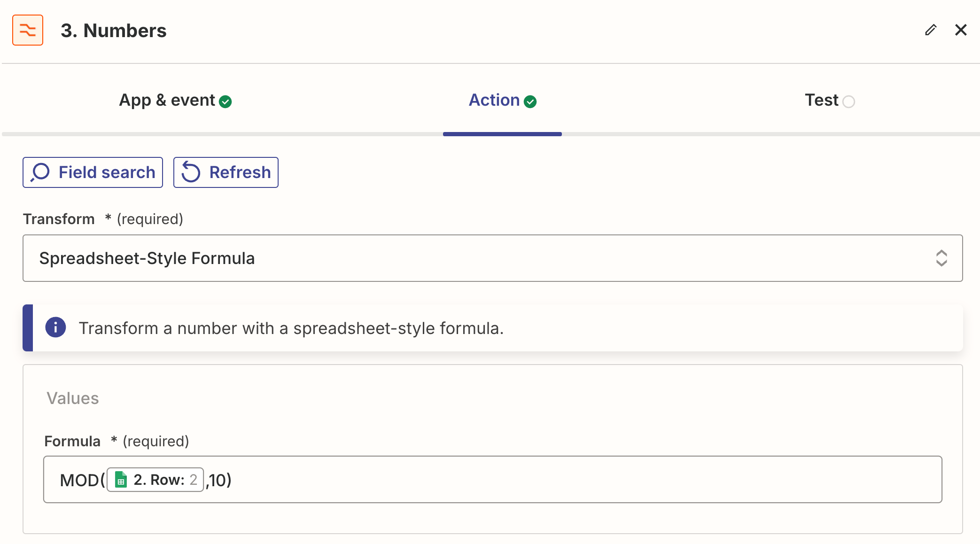Switch to the Test tab
The image size is (980, 544).
[821, 100]
